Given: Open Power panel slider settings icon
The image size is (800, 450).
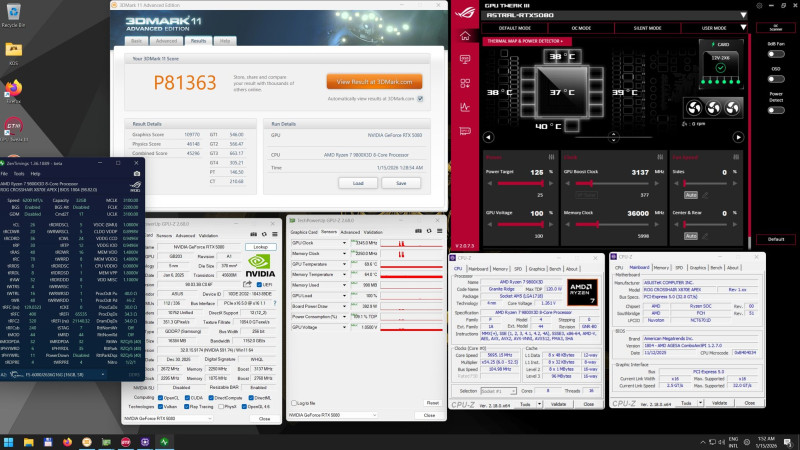Looking at the screenshot, I should 551,157.
